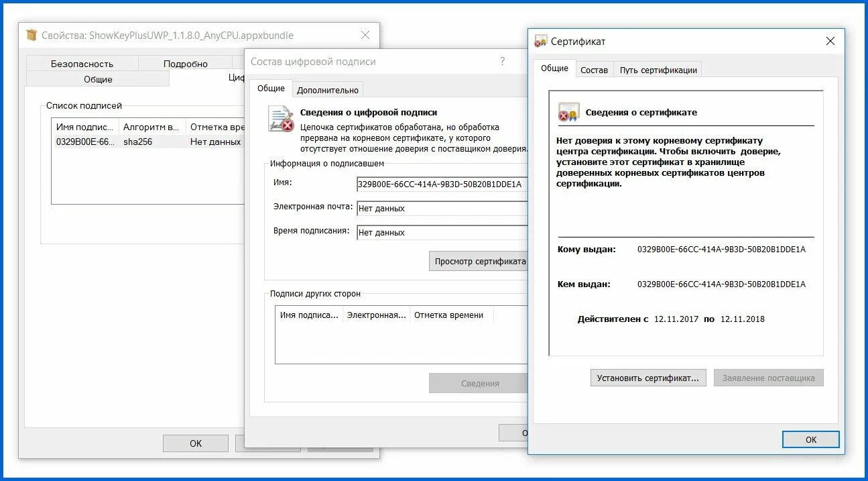Viewport: 868px width, 481px height.
Task: Switch to Общие tab in Properties window
Action: point(98,79)
